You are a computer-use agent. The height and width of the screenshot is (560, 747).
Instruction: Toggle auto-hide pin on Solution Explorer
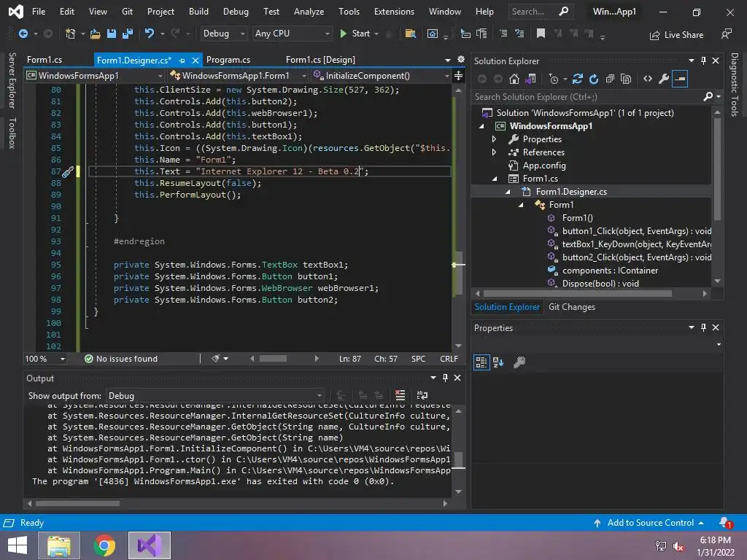704,61
